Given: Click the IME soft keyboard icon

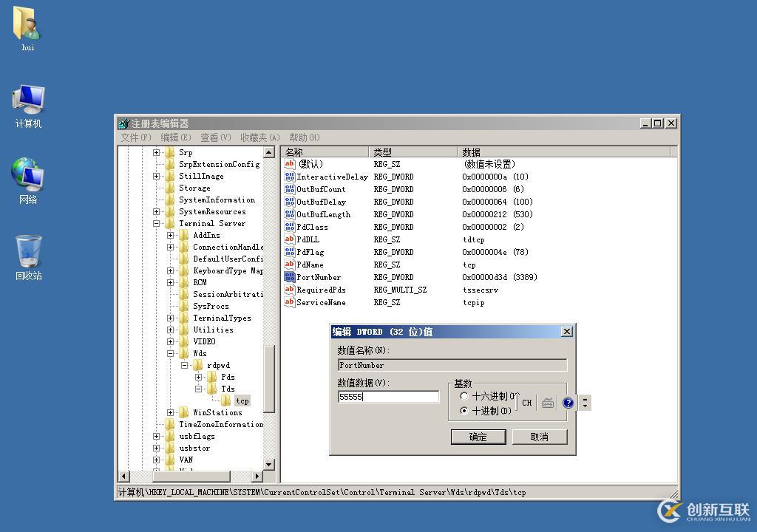Looking at the screenshot, I should pos(548,403).
